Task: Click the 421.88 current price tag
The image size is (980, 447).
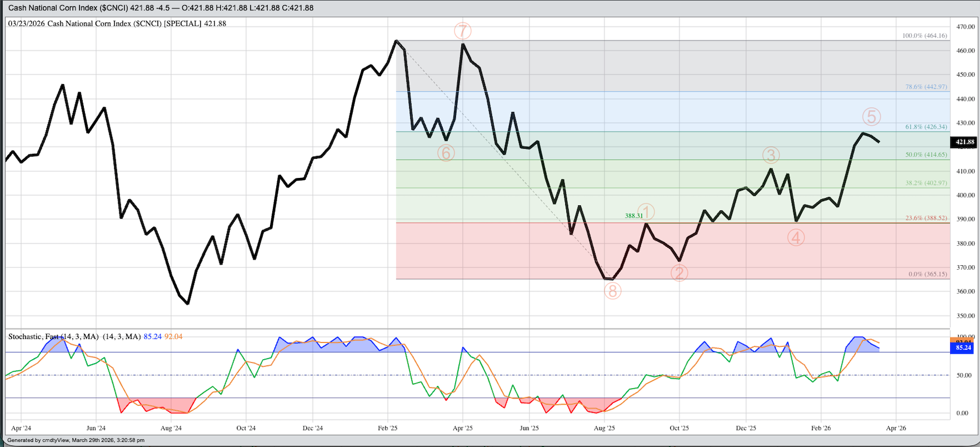Action: pos(965,142)
